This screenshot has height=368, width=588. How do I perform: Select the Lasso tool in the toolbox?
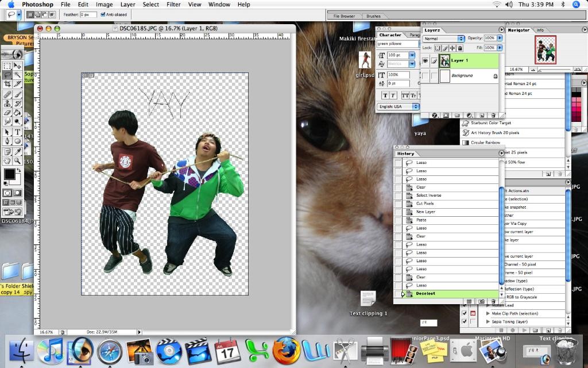tap(7, 75)
